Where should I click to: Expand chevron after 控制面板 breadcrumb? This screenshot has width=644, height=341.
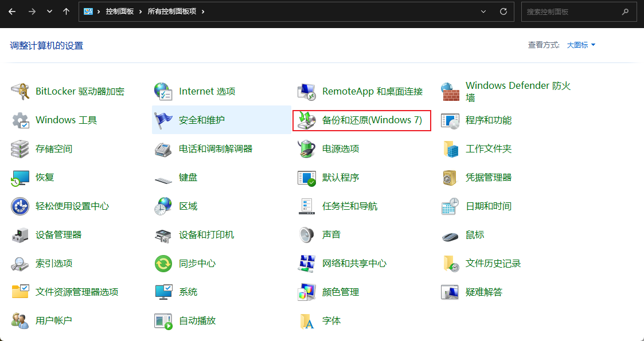141,11
